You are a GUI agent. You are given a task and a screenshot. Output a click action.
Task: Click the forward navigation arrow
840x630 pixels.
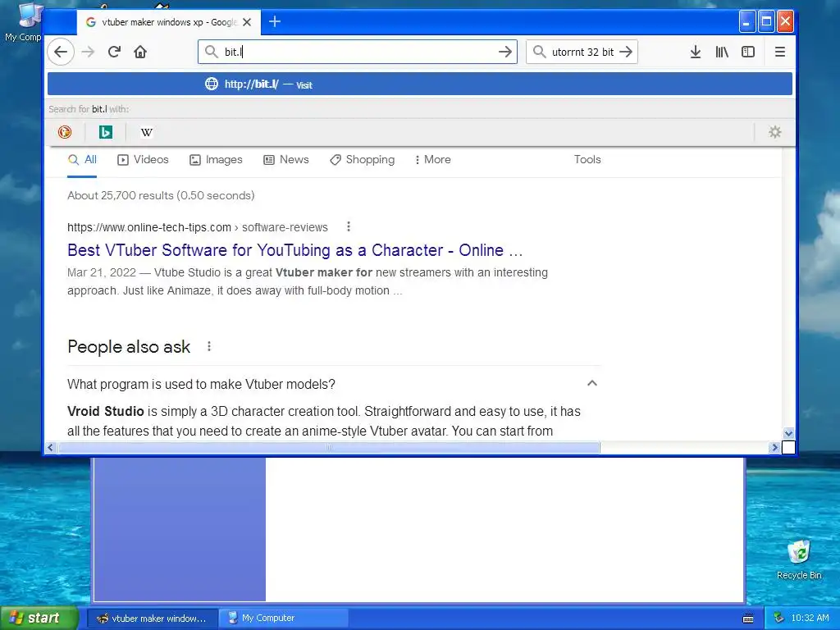(88, 52)
